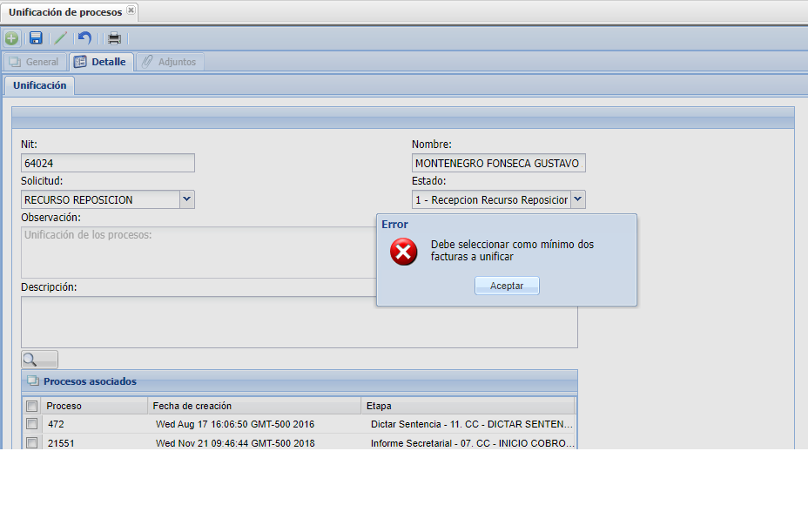
Task: Click the red error icon in dialog
Action: click(x=403, y=253)
